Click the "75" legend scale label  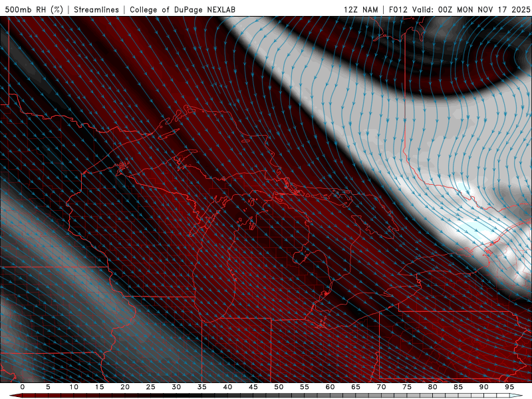coord(407,387)
